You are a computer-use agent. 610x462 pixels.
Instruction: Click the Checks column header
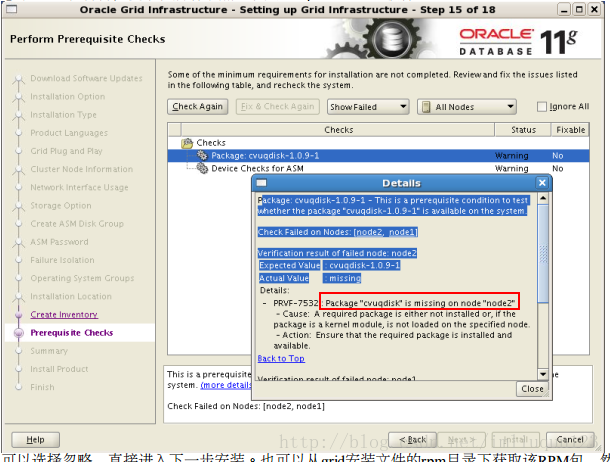pos(338,130)
